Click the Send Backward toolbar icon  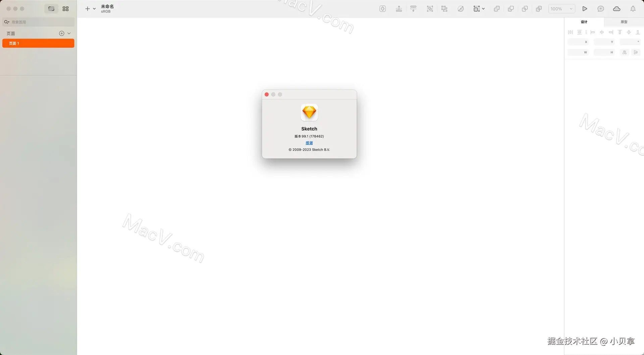[413, 9]
